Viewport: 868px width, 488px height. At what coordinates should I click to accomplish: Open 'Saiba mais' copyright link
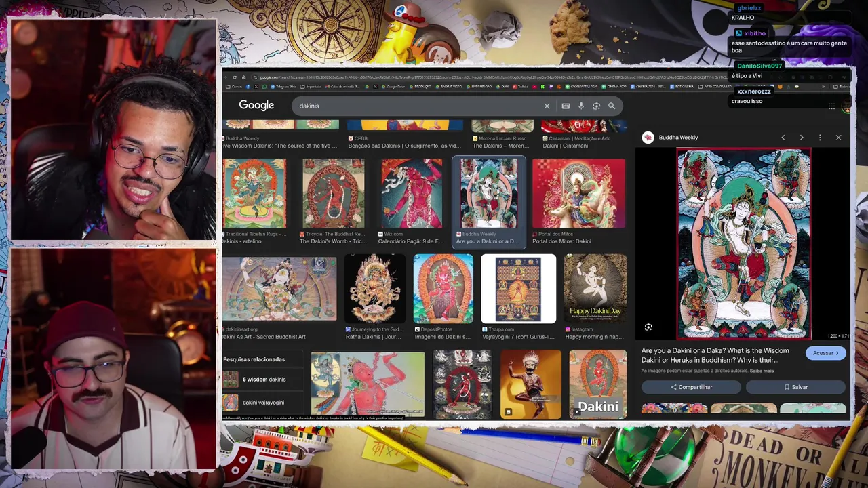pos(762,371)
